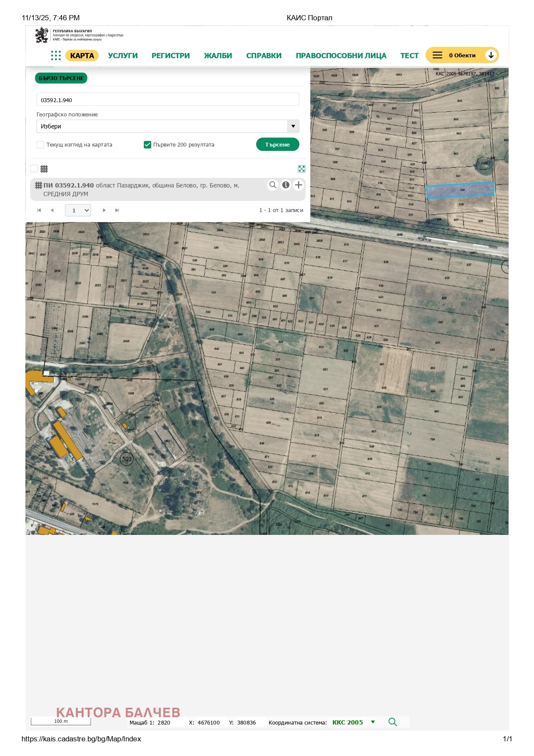Uncheck 'Първите 200 резултата' checkbox
This screenshot has width=534, height=756.
pos(147,145)
